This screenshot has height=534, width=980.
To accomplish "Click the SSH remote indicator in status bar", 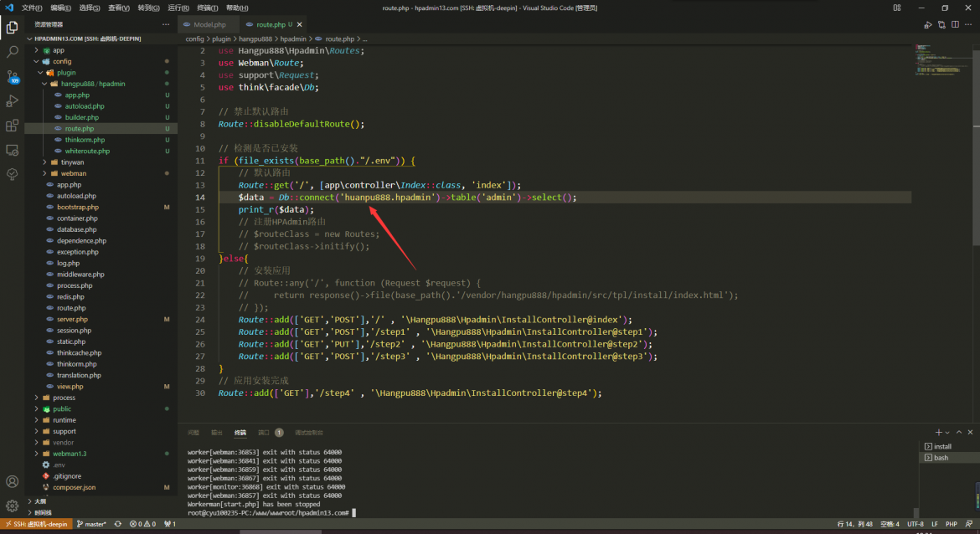I will pos(36,524).
